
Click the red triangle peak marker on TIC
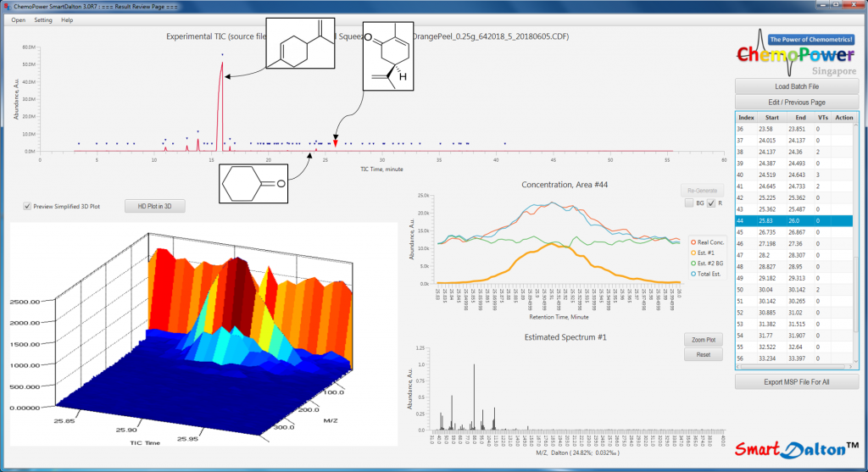(x=336, y=145)
